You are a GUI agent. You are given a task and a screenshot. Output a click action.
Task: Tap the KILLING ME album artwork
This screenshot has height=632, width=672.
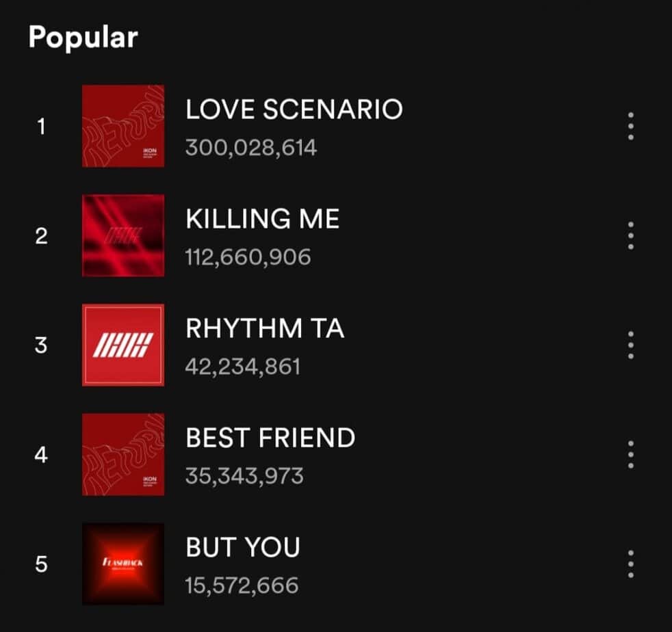[x=123, y=235]
